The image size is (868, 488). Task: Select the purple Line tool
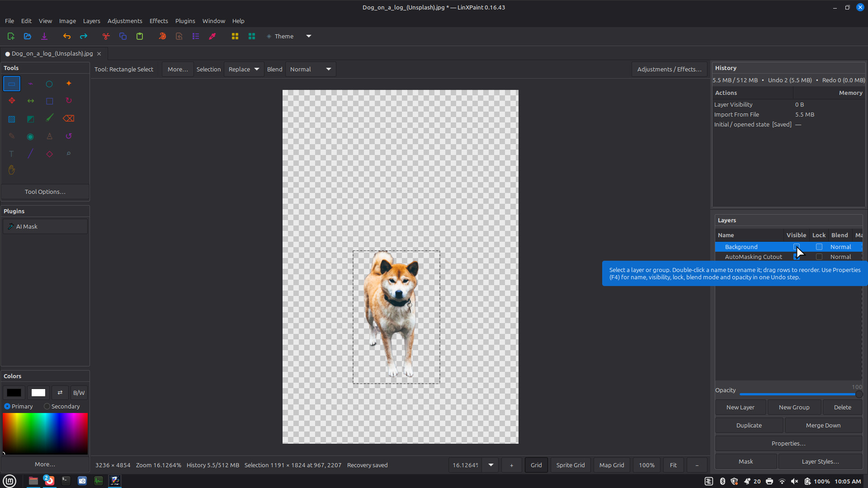point(31,154)
